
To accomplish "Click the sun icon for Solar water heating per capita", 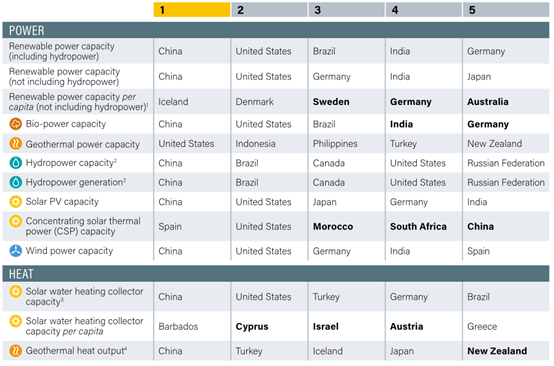I will (x=16, y=321).
